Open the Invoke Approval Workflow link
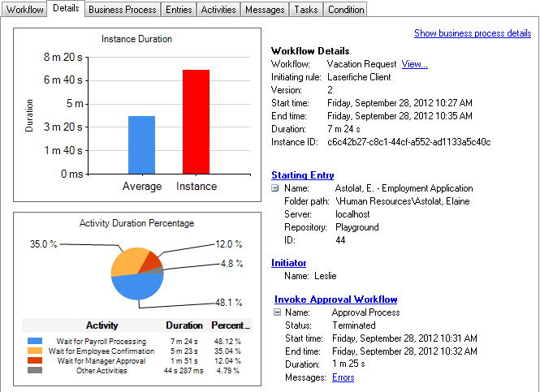 (335, 299)
